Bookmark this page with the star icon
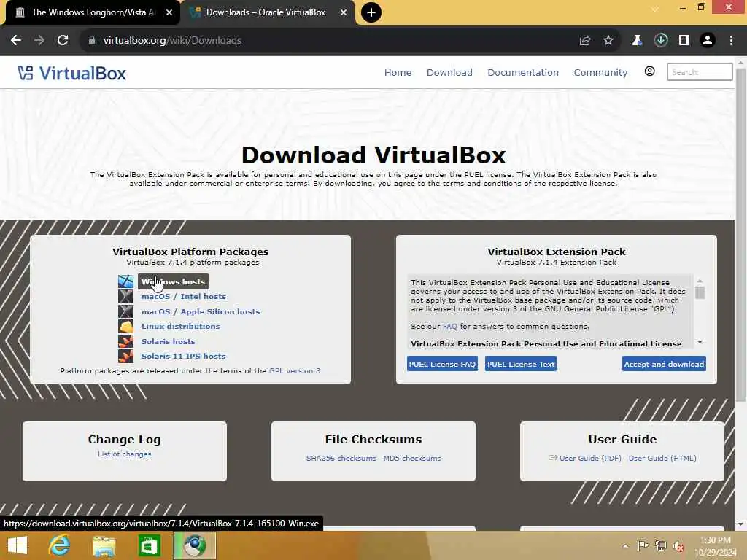The height and width of the screenshot is (560, 747). pos(608,41)
